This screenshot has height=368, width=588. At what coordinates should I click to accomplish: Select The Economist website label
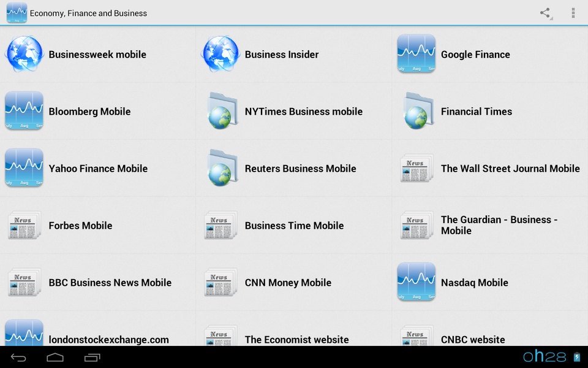(296, 339)
